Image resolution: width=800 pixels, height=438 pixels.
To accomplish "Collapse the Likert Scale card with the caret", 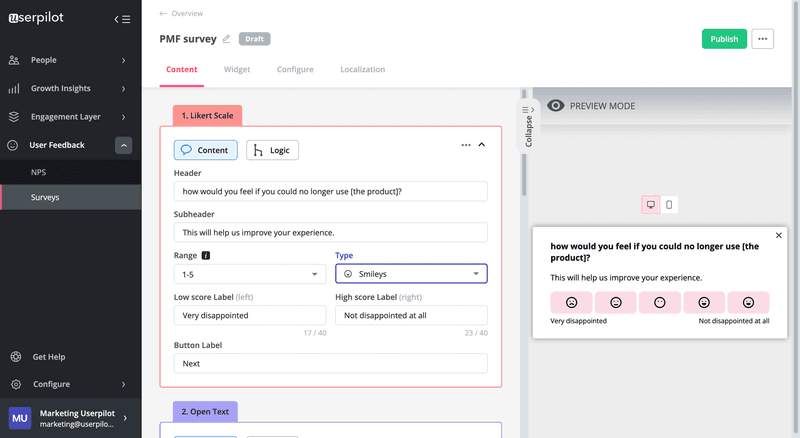I will tap(482, 145).
